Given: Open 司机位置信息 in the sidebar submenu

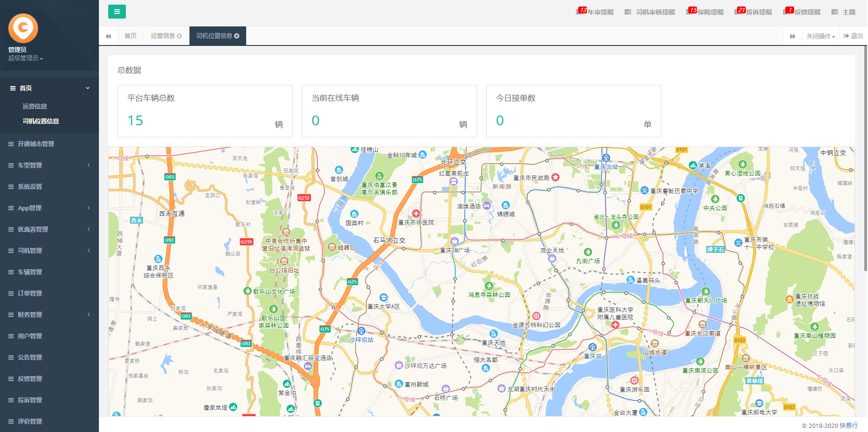Looking at the screenshot, I should pyautogui.click(x=41, y=121).
